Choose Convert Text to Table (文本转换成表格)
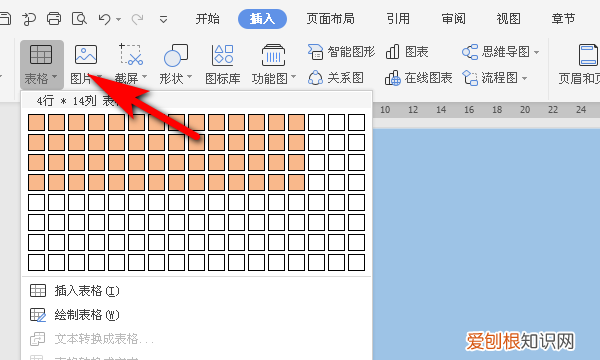This screenshot has width=600, height=360. click(x=92, y=339)
